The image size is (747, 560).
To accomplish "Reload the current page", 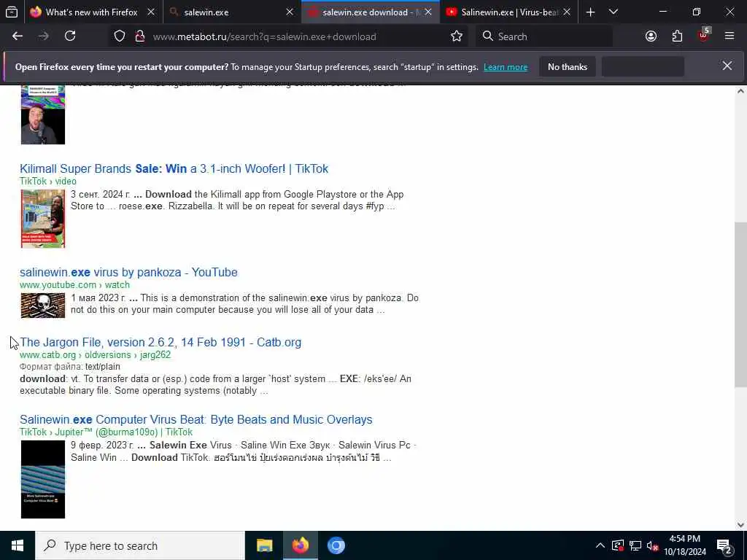I will pos(70,36).
